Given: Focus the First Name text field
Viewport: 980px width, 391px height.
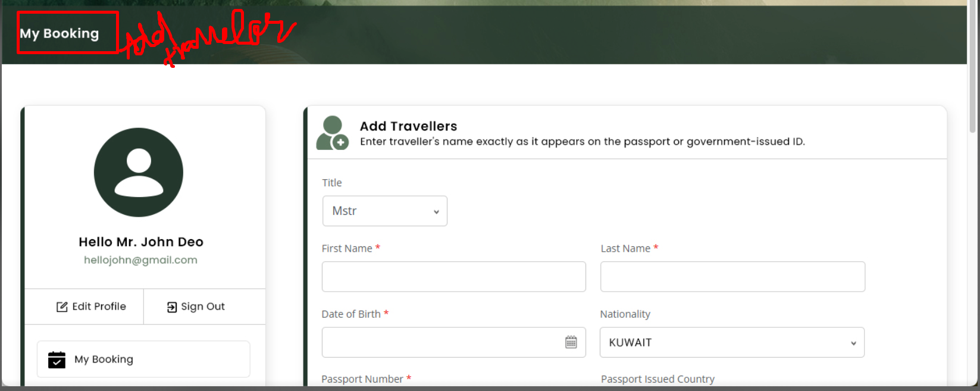Looking at the screenshot, I should tap(453, 277).
